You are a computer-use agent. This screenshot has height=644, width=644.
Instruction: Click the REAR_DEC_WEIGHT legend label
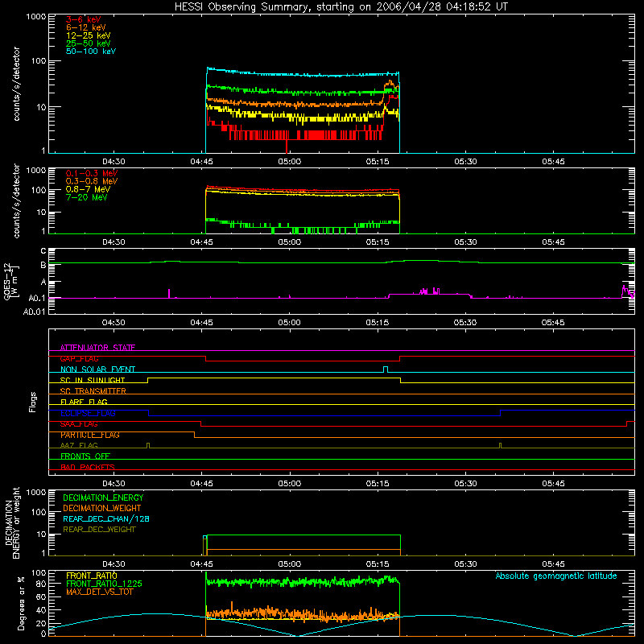pos(99,530)
